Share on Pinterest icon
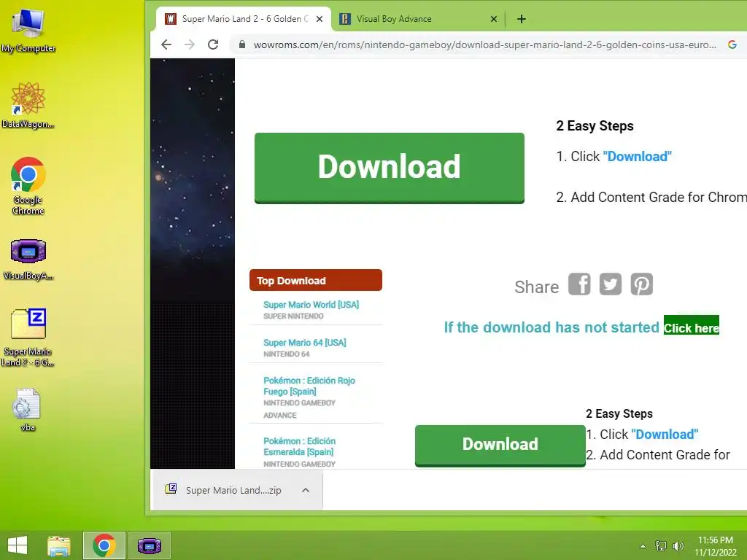The image size is (747, 560). click(642, 284)
